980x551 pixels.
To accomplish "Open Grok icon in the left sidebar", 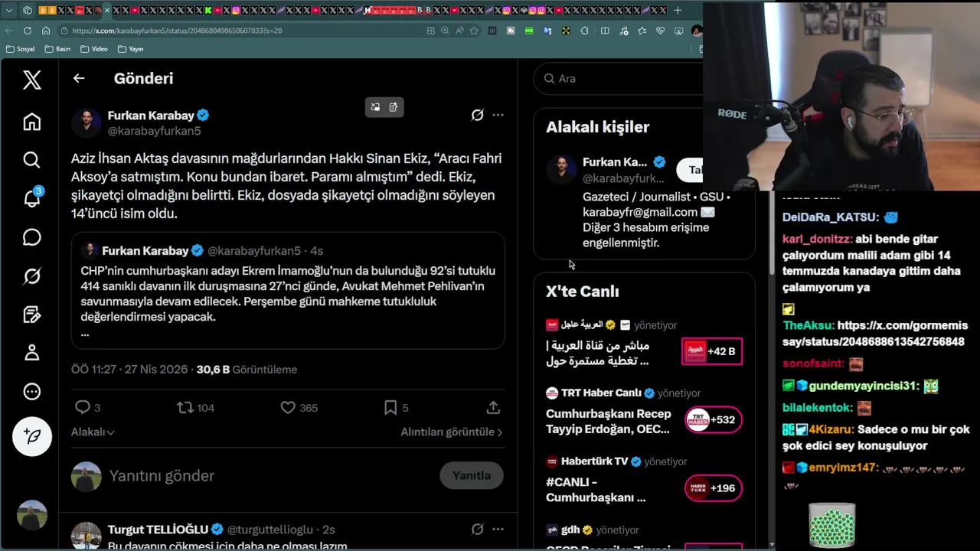I will (31, 275).
